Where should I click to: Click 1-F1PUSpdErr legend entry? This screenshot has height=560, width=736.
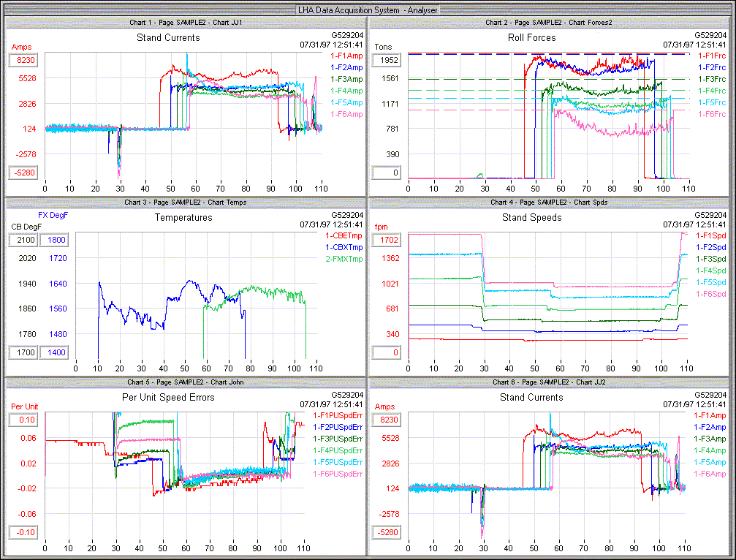338,415
